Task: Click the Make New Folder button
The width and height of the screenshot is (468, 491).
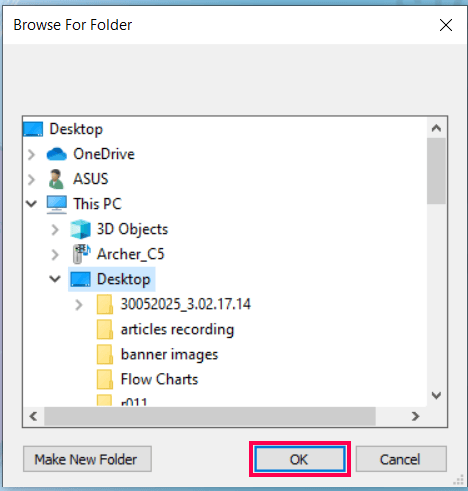Action: tap(87, 459)
